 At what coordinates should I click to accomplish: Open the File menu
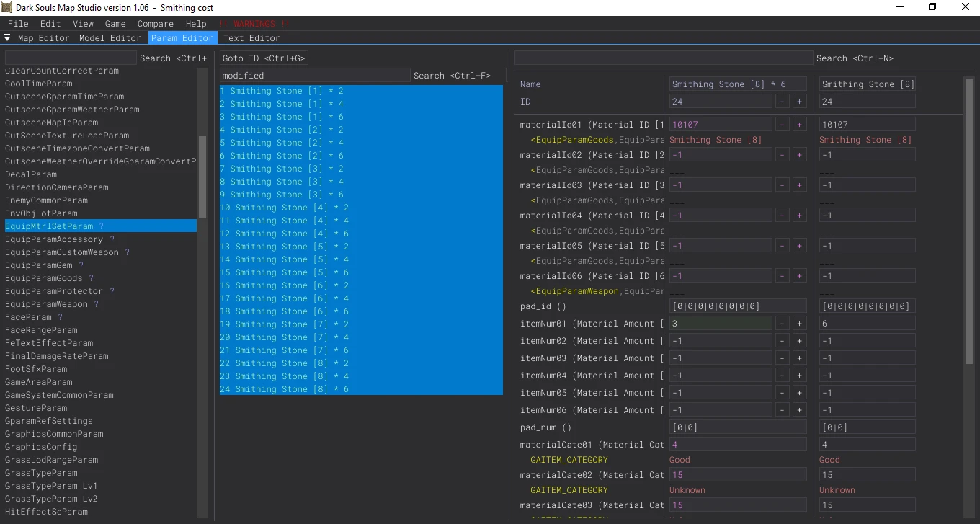18,24
